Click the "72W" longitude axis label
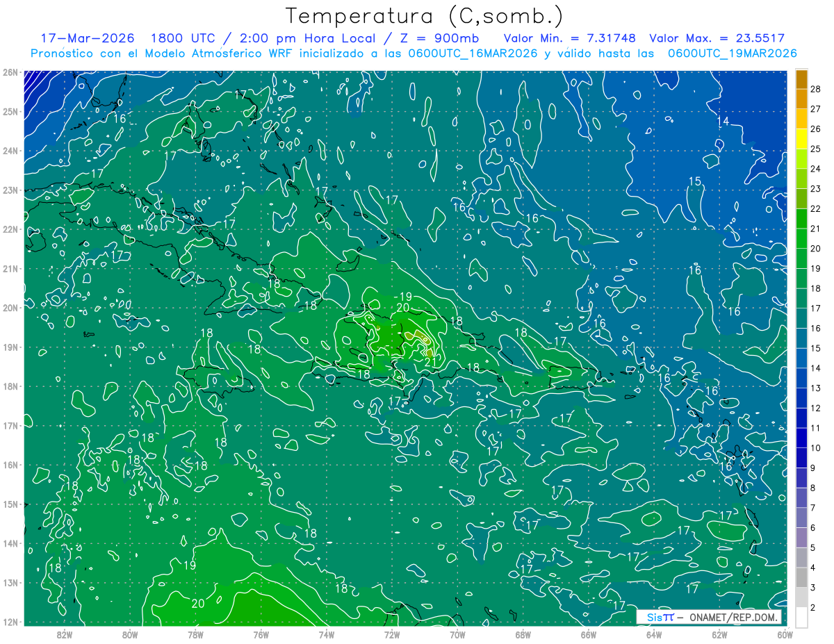 tap(392, 634)
